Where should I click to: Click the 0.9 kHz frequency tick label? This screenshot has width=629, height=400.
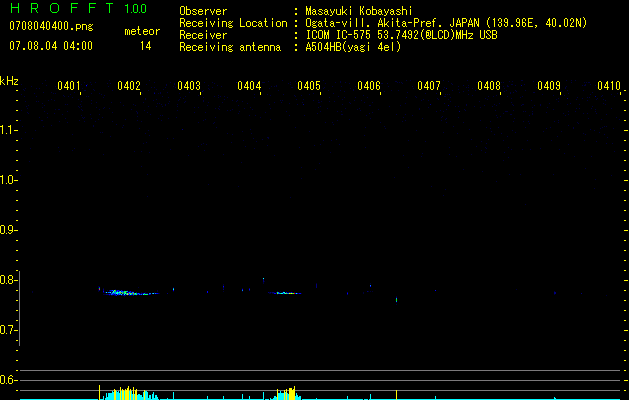pos(7,230)
